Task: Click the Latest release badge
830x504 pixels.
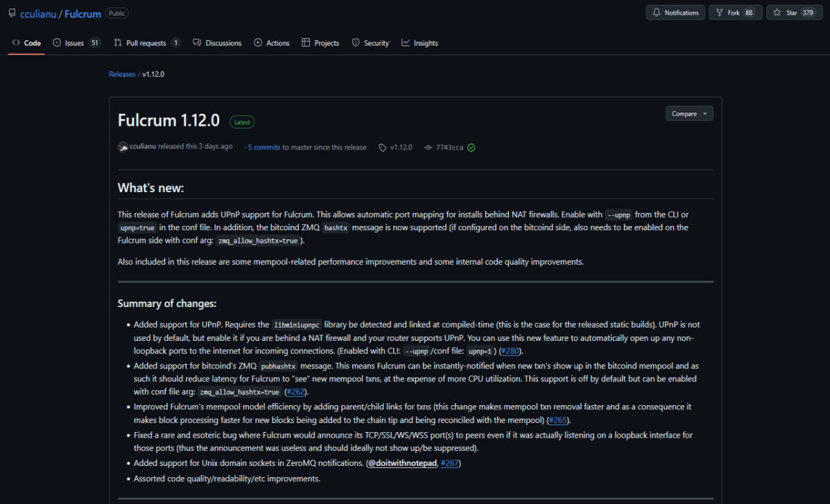Action: (242, 122)
